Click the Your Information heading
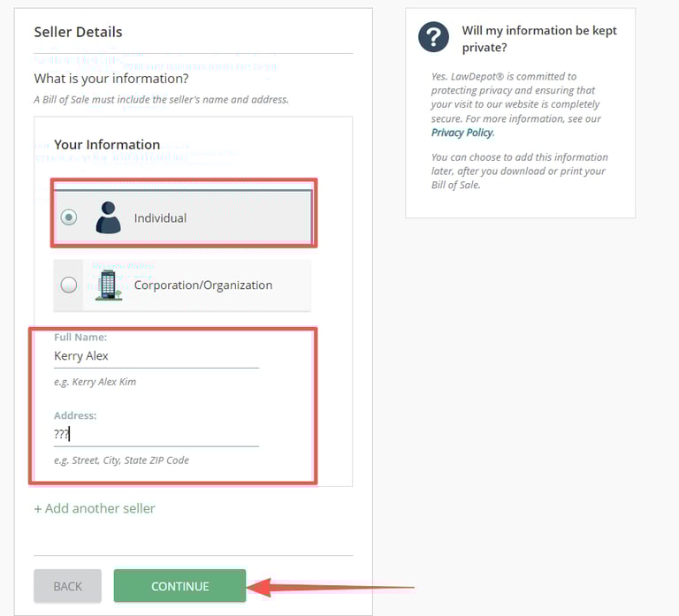The height and width of the screenshot is (616, 679). pyautogui.click(x=107, y=145)
